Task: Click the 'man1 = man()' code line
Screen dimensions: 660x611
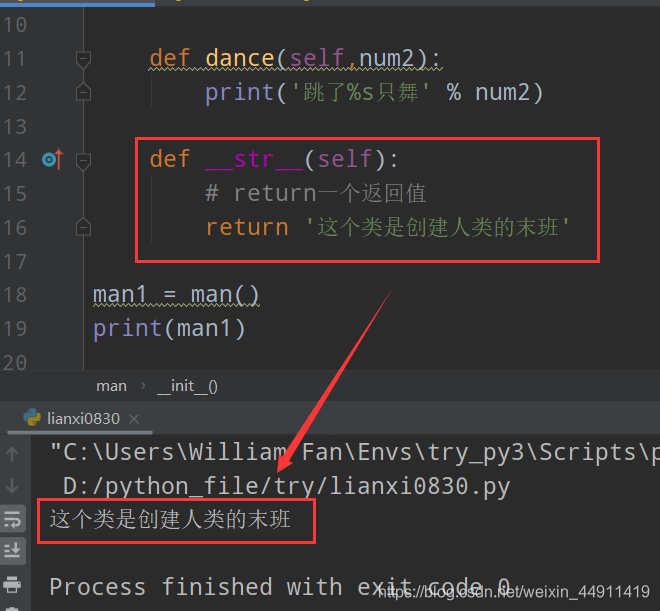Action: [176, 295]
